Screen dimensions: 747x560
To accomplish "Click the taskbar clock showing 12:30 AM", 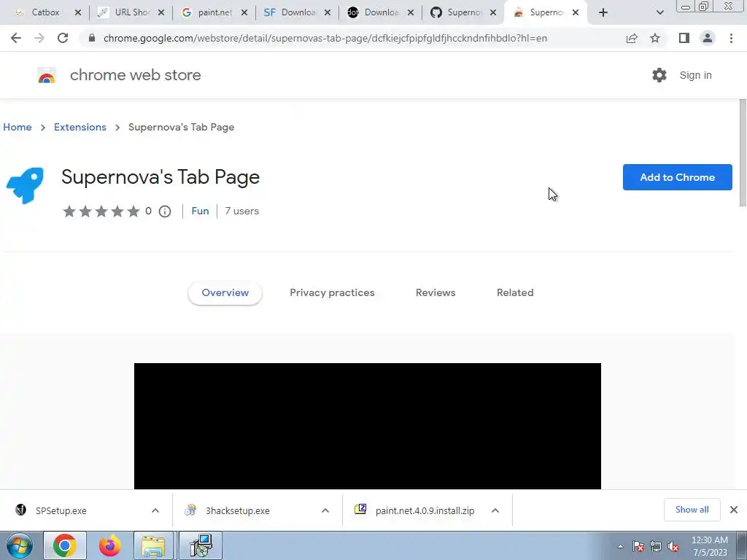I will point(709,546).
